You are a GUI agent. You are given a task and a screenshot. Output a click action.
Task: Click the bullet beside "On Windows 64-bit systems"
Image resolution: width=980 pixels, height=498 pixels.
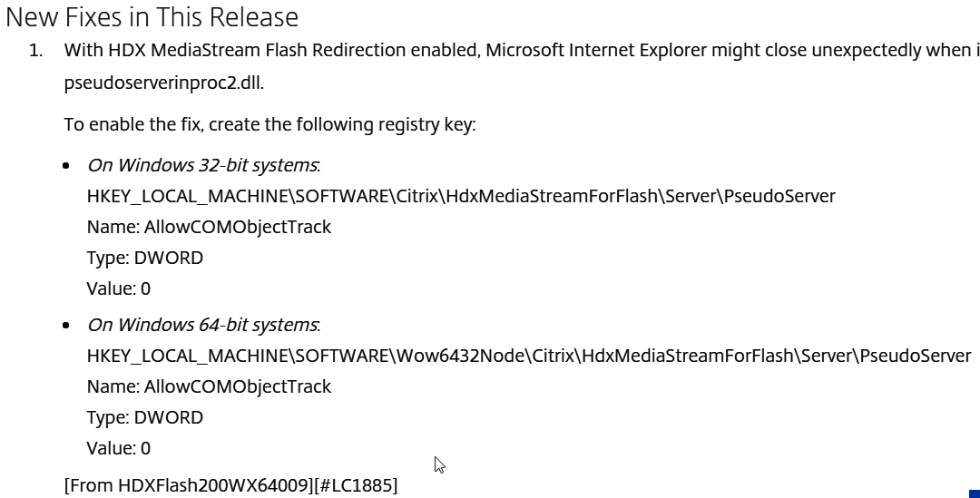(x=66, y=326)
